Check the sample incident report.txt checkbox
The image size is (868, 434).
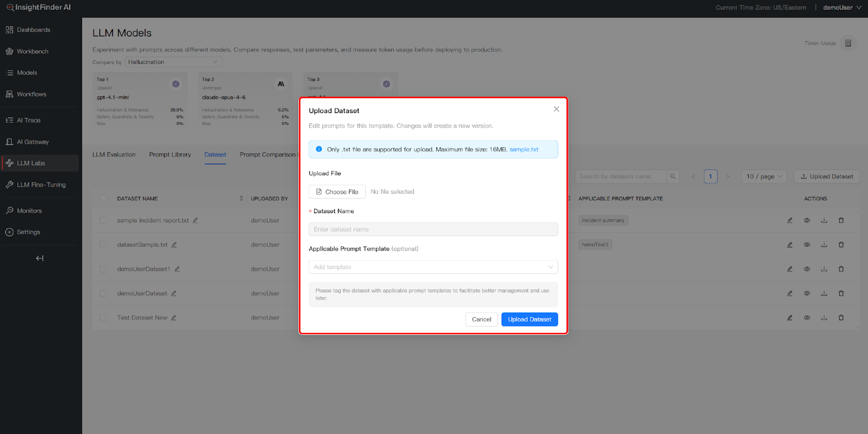coord(103,220)
